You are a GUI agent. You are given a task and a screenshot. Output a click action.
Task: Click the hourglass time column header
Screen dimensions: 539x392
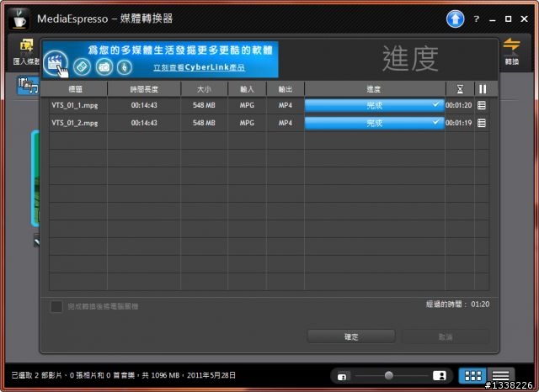pyautogui.click(x=460, y=89)
